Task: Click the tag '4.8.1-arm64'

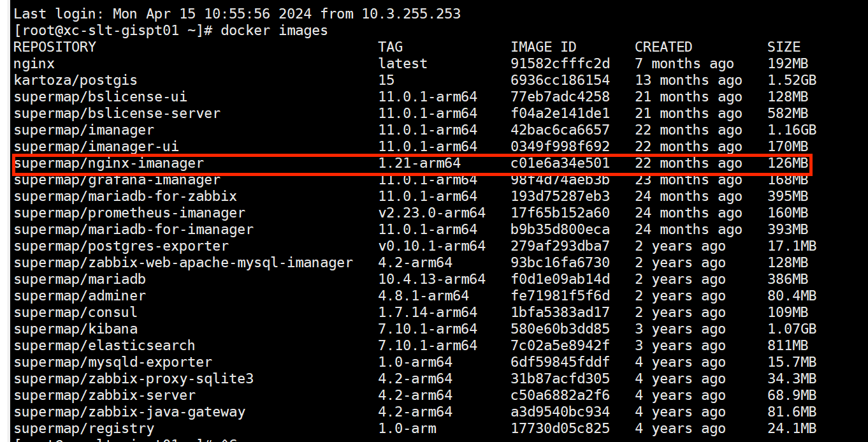Action: [x=424, y=296]
